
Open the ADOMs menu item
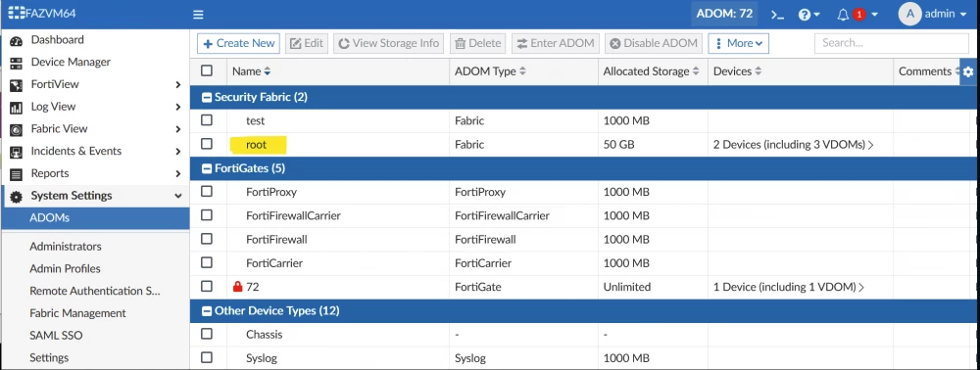(96, 217)
